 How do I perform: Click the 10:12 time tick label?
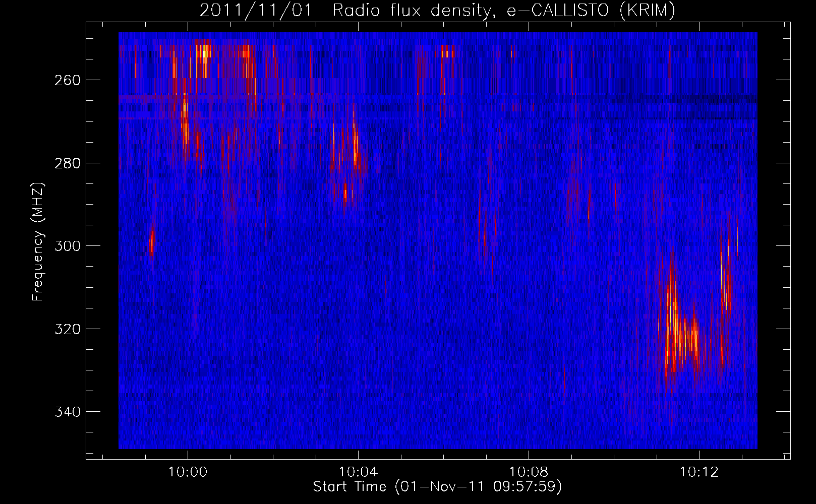(699, 472)
